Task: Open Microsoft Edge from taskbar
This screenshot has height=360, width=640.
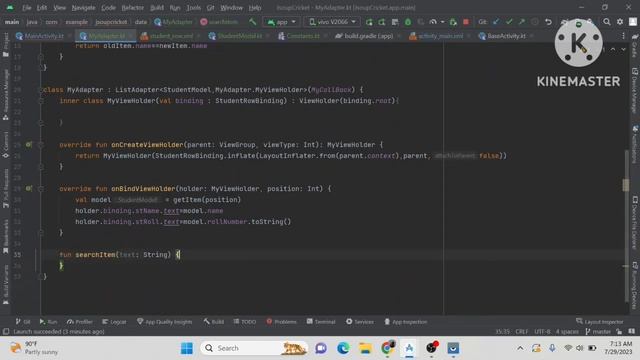Action: 343,348
